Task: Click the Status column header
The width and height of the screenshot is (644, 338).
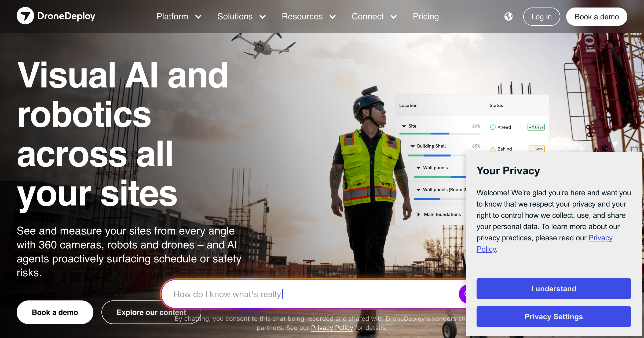Action: click(x=496, y=105)
